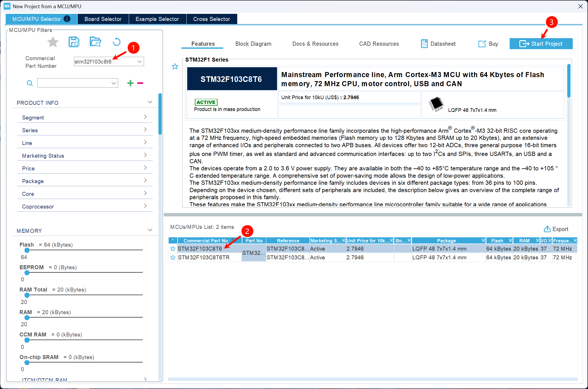
Task: Remove the Board column
Action: pos(409,240)
